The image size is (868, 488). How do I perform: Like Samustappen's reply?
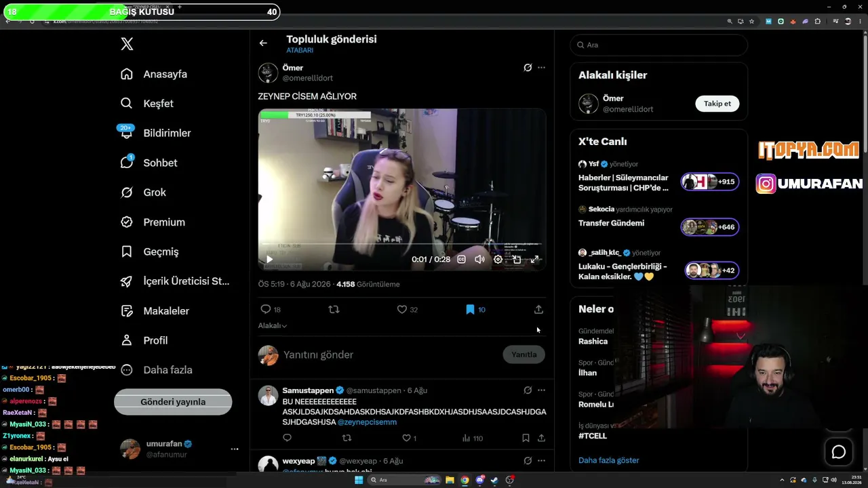coord(409,439)
